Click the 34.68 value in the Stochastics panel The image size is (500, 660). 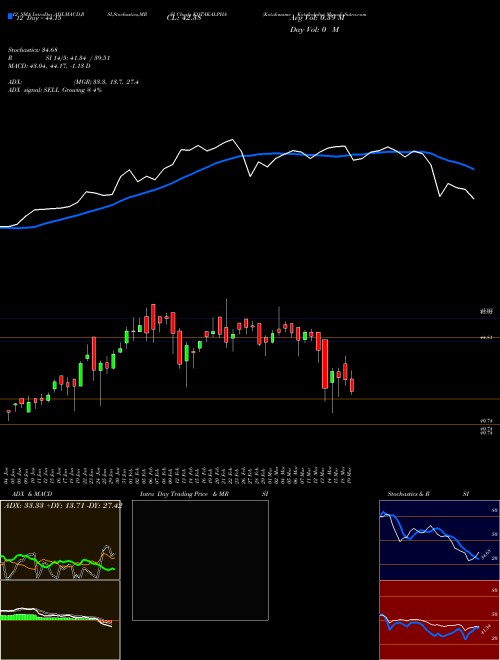487,554
